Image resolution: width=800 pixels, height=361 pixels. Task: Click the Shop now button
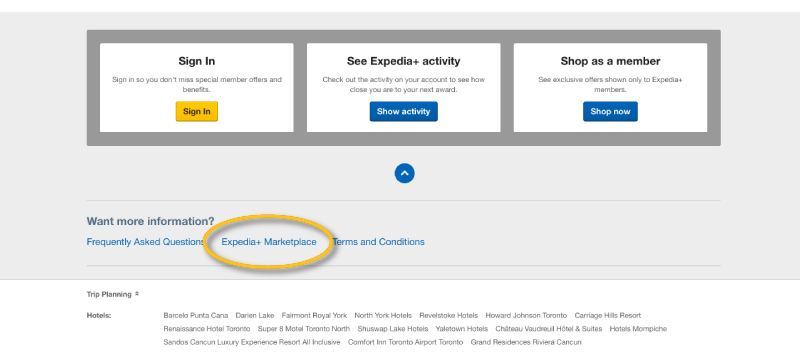point(610,112)
